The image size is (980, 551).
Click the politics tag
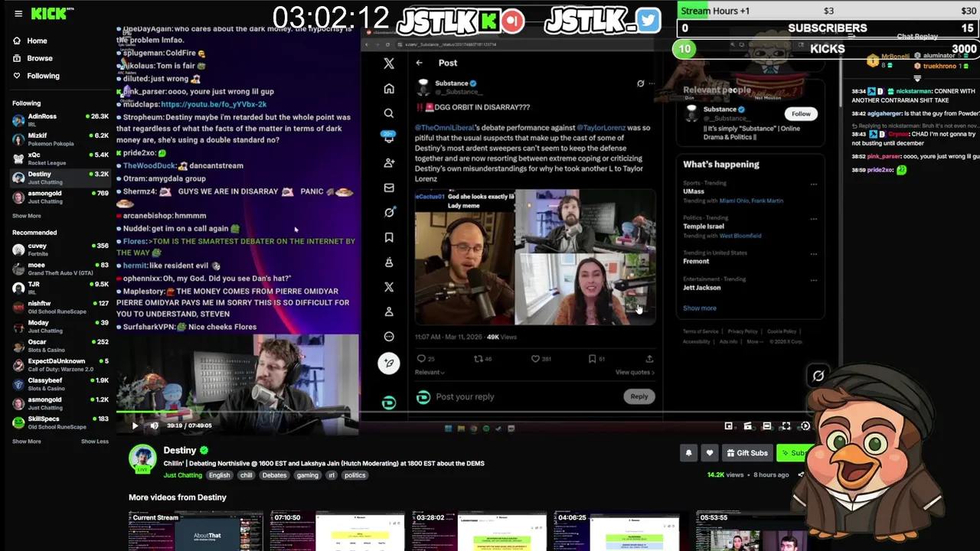tap(354, 475)
